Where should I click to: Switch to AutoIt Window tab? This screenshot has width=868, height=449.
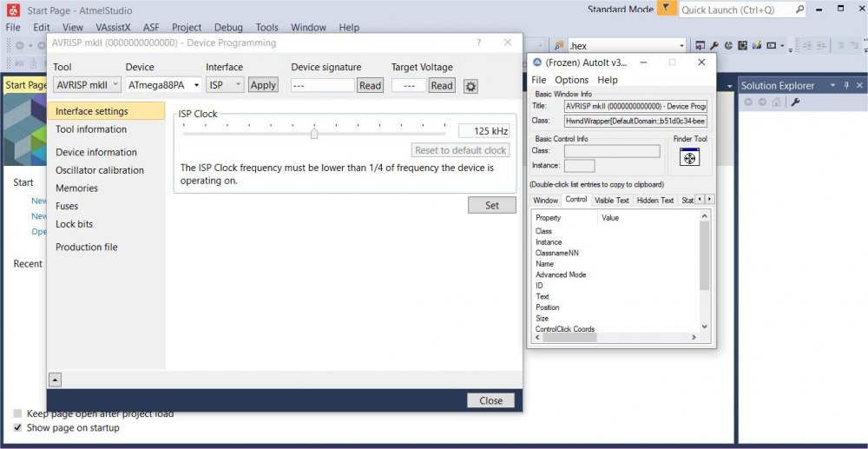click(545, 200)
